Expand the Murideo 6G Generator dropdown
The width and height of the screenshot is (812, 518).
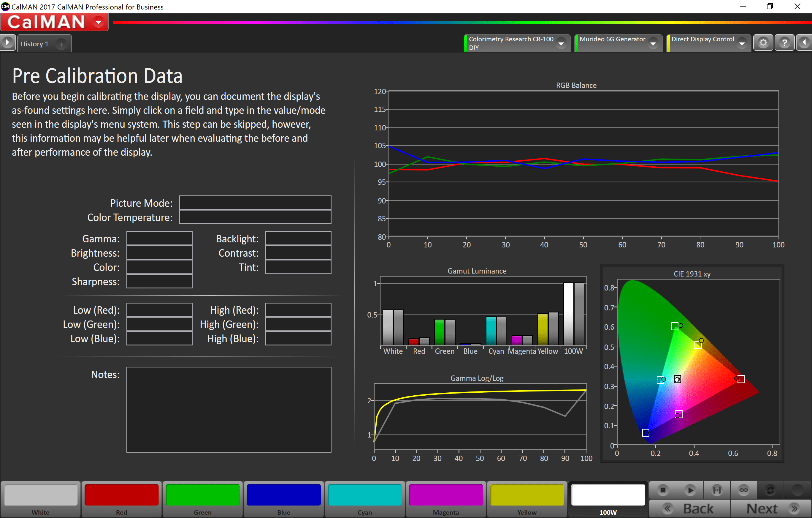coord(653,44)
